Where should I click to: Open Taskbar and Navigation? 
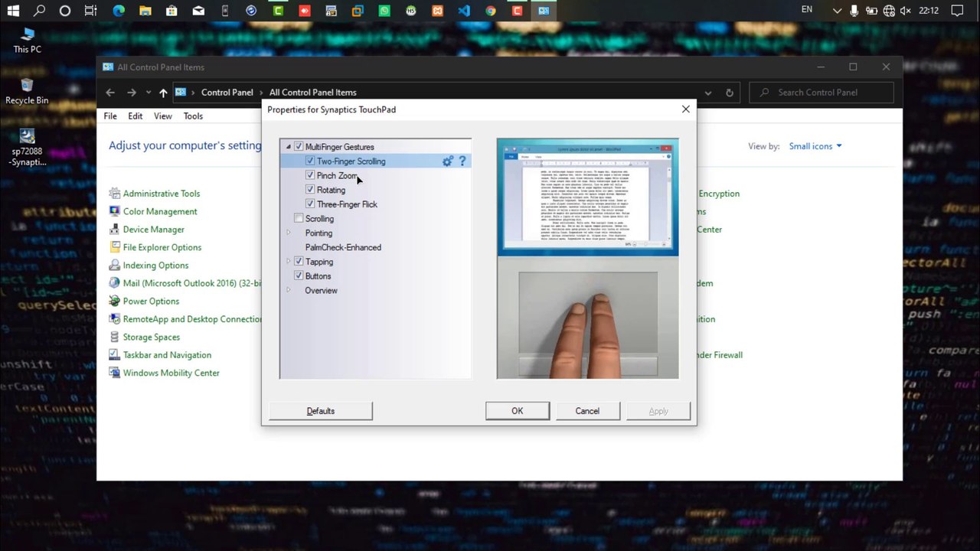point(167,355)
